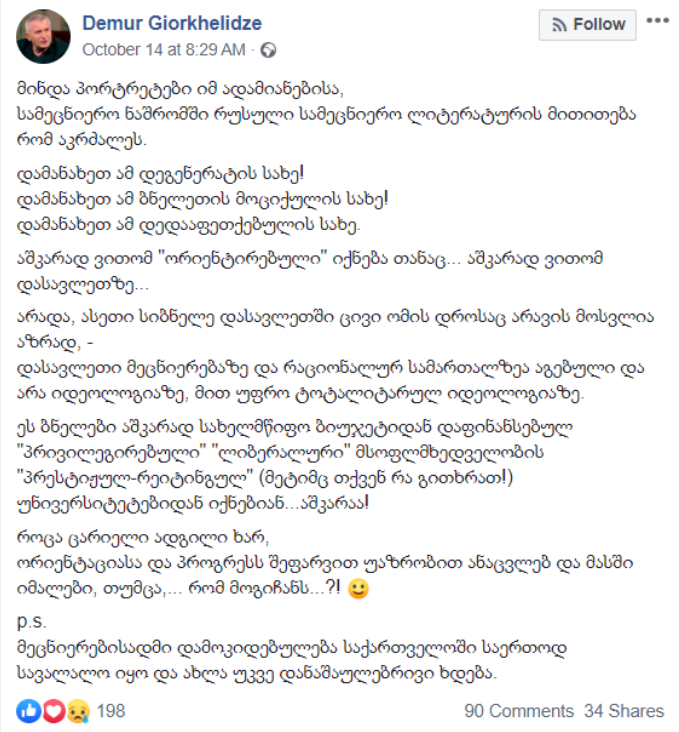Click the crying Sad reaction icon
Viewport: 679px width, 732px height.
click(x=78, y=711)
